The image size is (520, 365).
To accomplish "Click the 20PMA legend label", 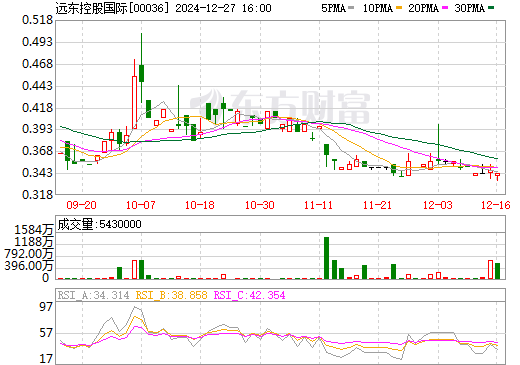I will pos(423,8).
